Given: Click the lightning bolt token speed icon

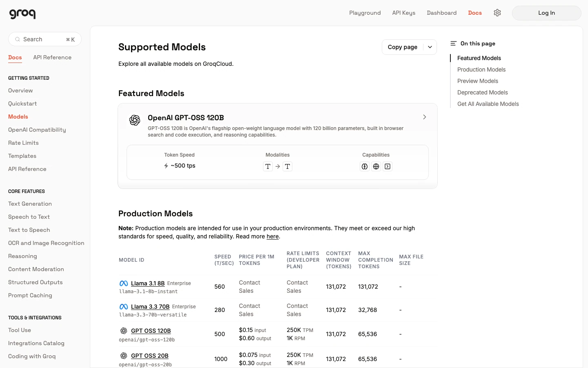Looking at the screenshot, I should click(x=166, y=166).
